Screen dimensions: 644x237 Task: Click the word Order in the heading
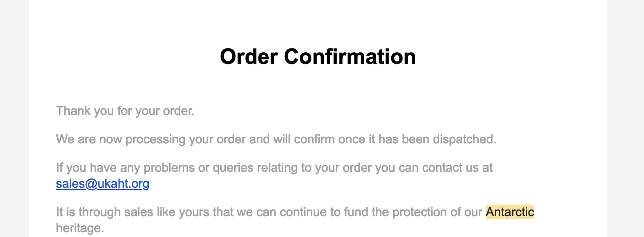249,57
